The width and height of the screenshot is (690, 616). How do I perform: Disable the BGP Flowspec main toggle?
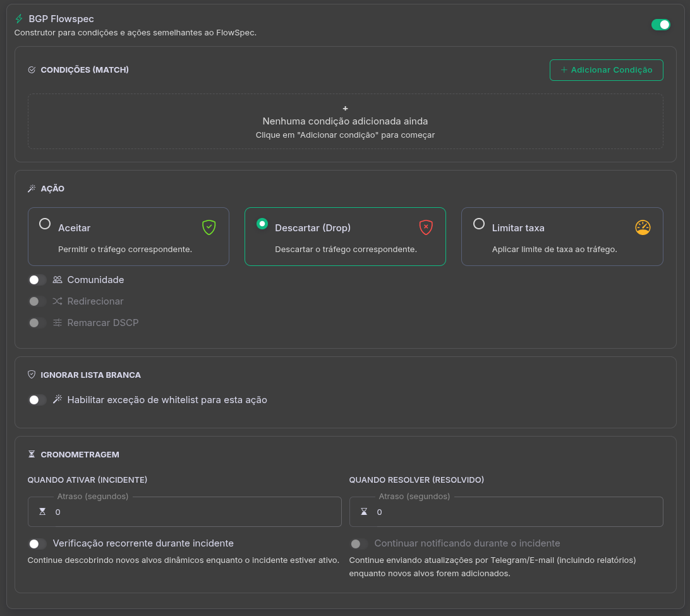pos(660,25)
